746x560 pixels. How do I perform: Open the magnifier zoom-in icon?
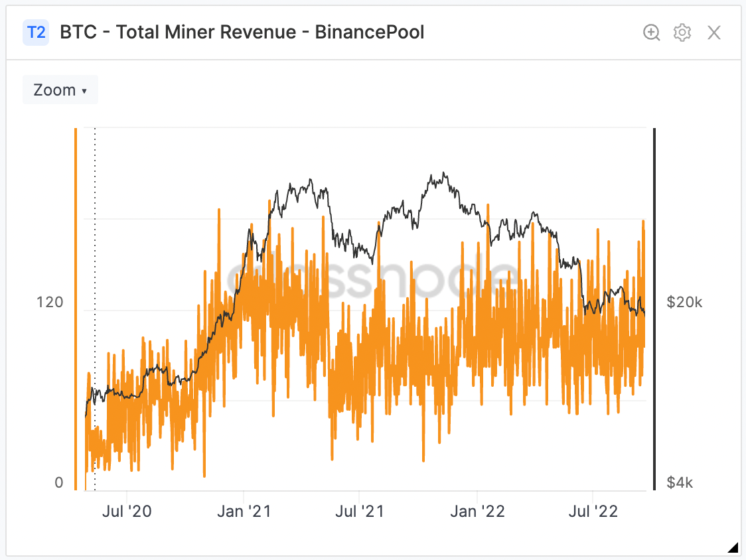[x=651, y=33]
